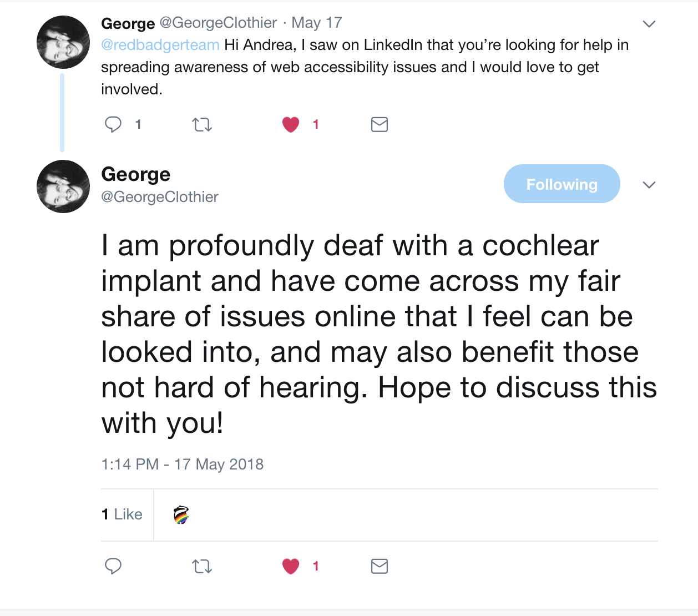
Task: Reply to the main deaf-accessibility tweet
Action: [113, 566]
